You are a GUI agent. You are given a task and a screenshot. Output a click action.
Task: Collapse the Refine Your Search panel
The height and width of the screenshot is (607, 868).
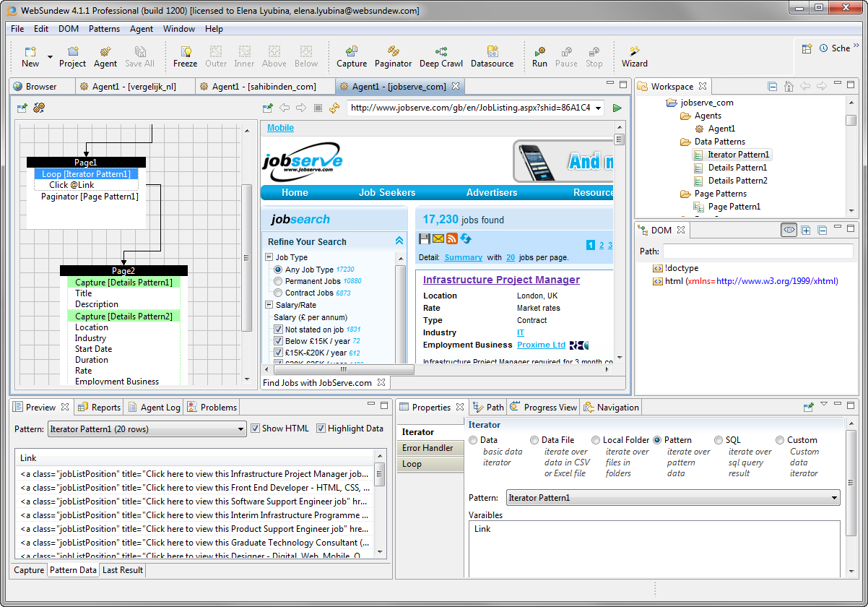(x=399, y=241)
